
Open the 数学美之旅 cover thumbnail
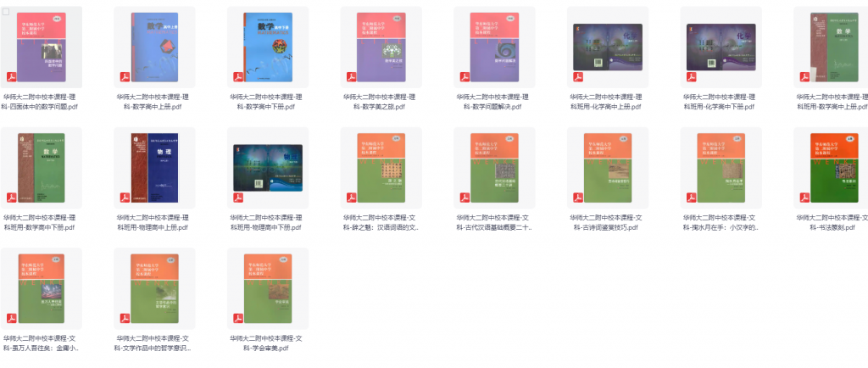[381, 47]
